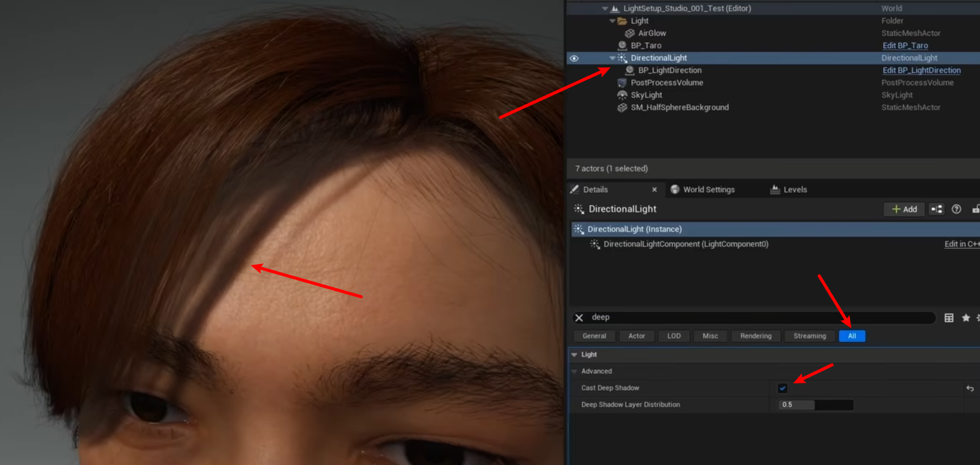Open the Levels tab
The height and width of the screenshot is (465, 980).
795,190
